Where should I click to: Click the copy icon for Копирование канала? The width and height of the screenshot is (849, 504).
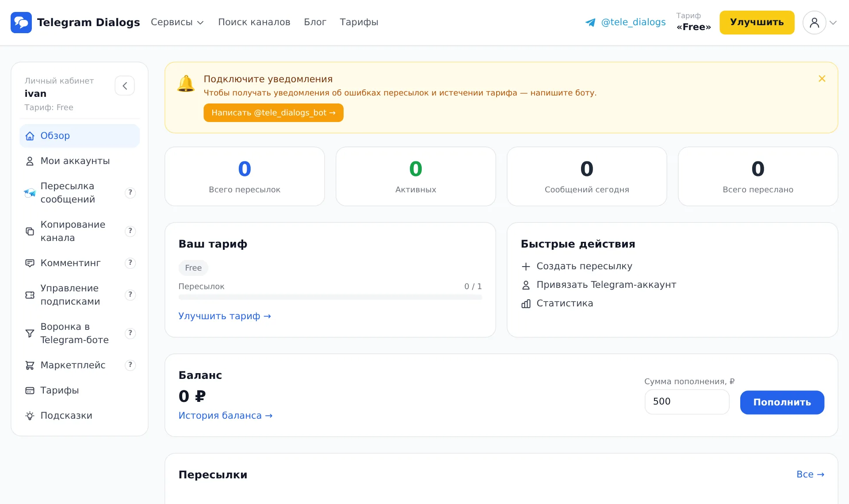pyautogui.click(x=30, y=231)
